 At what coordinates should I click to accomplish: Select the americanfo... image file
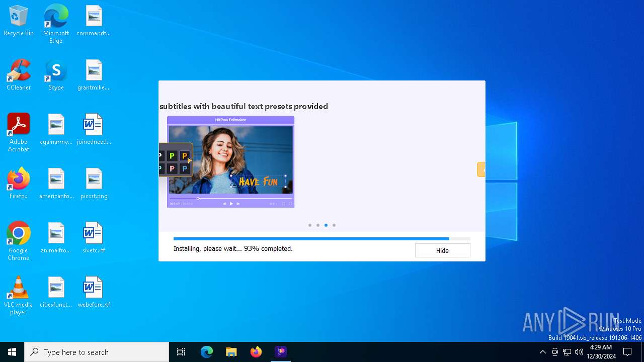click(x=56, y=184)
